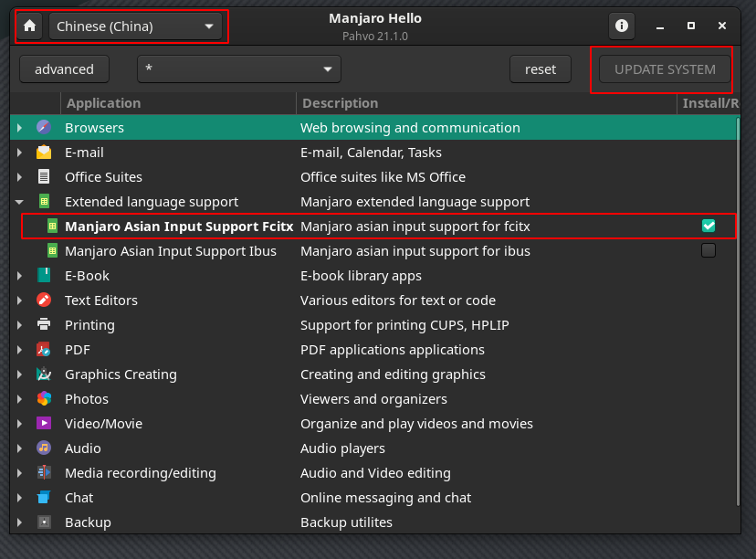Expand the Video/Movie category arrow
The width and height of the screenshot is (756, 559).
pyautogui.click(x=19, y=424)
